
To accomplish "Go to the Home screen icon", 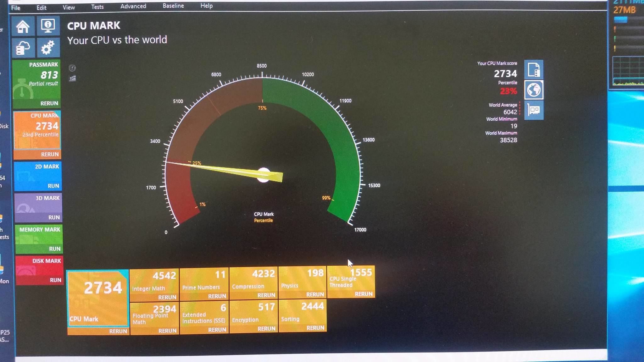I will (x=23, y=26).
